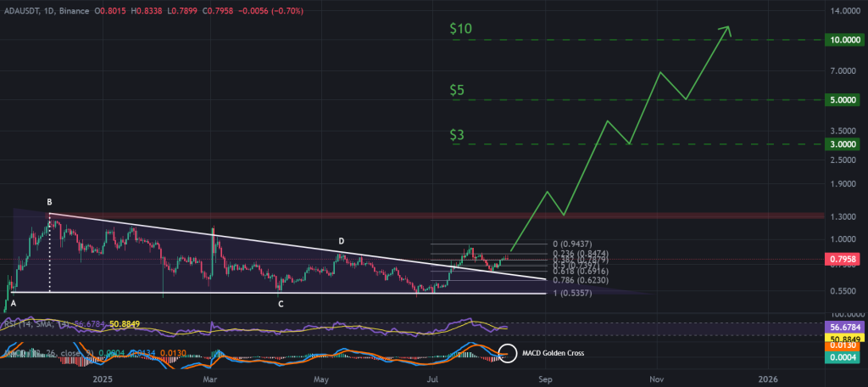The image size is (868, 387).
Task: Click the $3 target text label
Action: tap(457, 134)
